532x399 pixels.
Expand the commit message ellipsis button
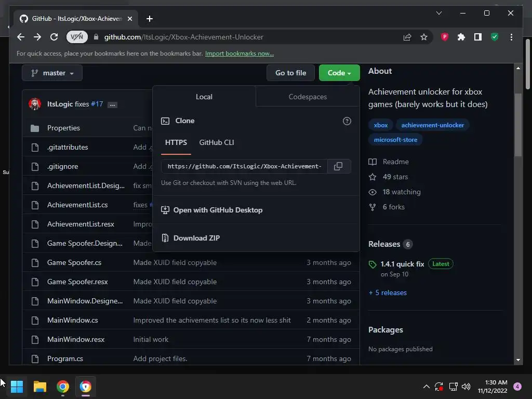point(112,105)
